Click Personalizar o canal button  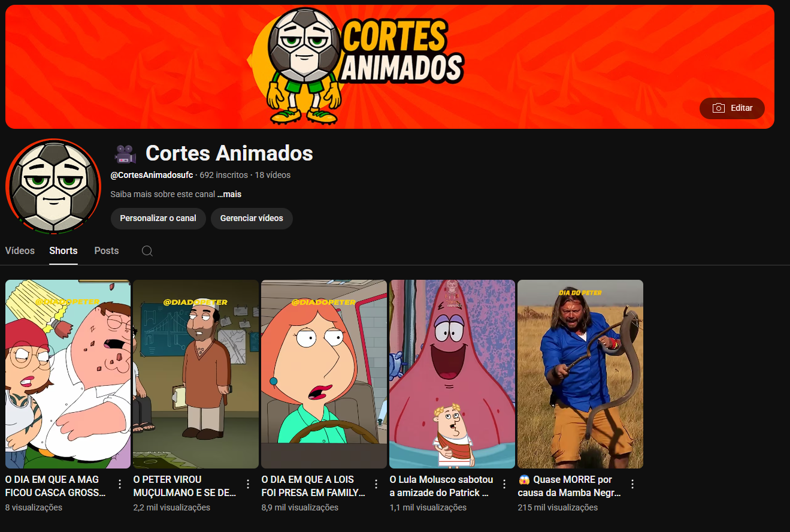click(158, 219)
